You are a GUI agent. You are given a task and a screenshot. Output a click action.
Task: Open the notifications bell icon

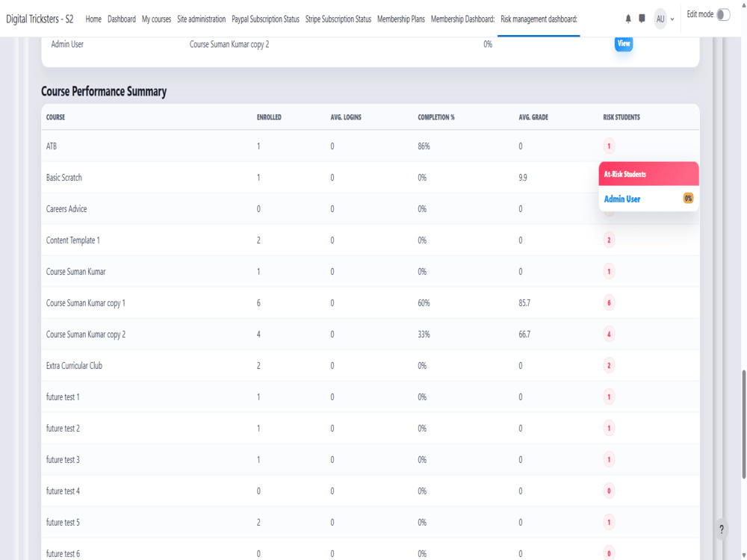pyautogui.click(x=628, y=19)
